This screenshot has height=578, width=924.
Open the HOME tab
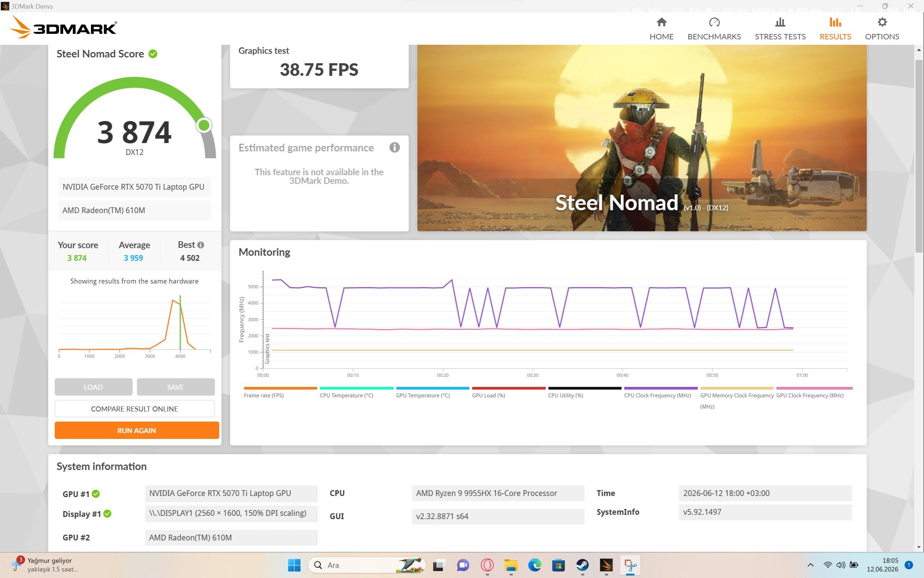pyautogui.click(x=661, y=29)
